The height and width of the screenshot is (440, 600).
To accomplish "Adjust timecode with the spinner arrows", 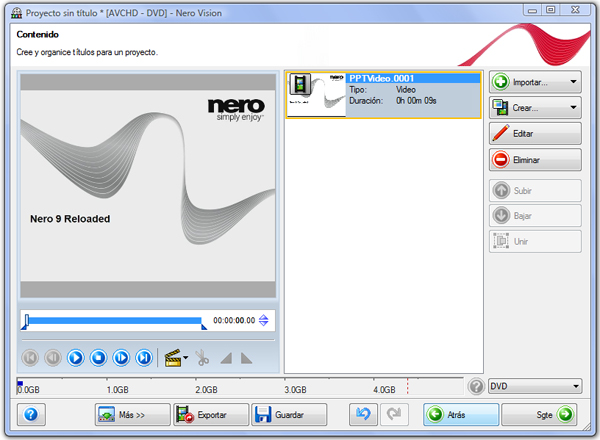I will click(264, 320).
